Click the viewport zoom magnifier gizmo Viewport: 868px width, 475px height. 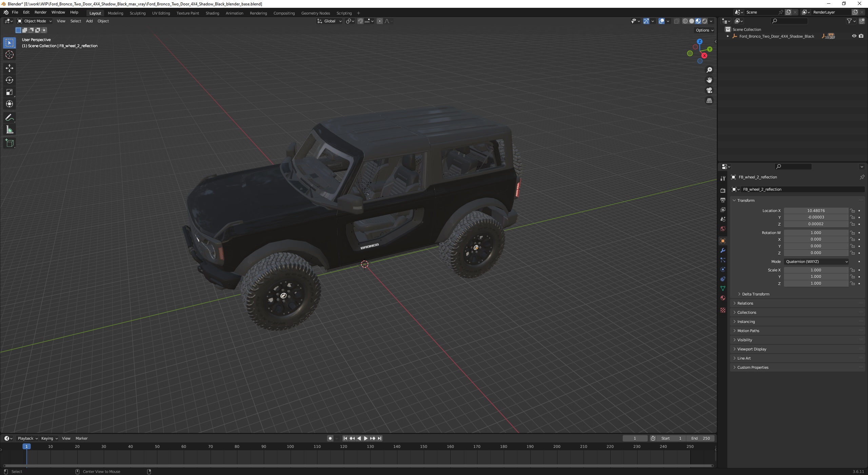click(x=709, y=70)
